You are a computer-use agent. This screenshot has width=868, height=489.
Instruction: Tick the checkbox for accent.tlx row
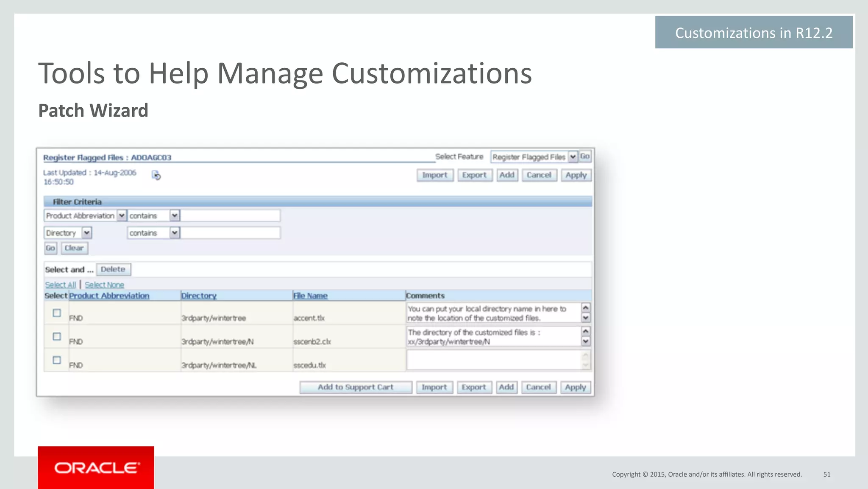[x=57, y=313]
